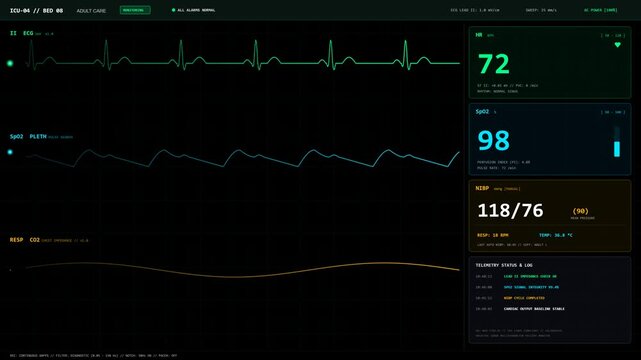This screenshot has height=360, width=641.
Task: Click the plethysmograph waveform trace
Action: (x=243, y=158)
